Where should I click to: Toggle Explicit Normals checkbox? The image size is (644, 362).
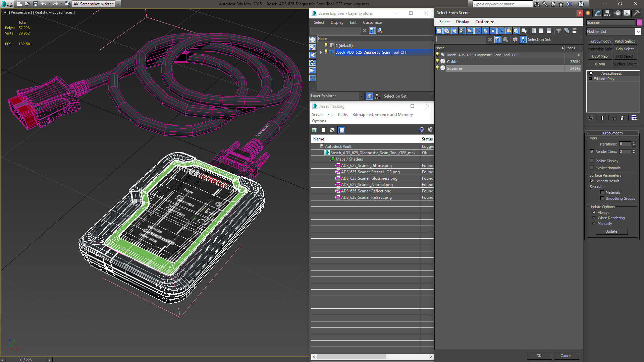[592, 168]
